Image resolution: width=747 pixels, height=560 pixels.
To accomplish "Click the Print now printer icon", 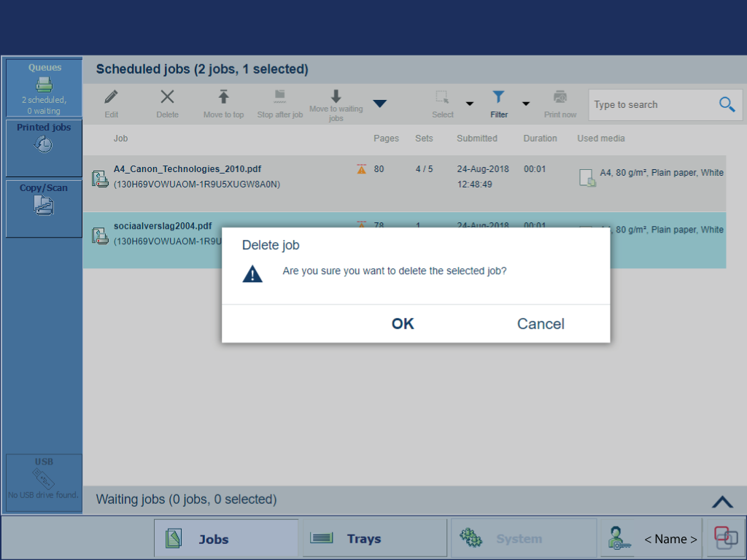I will pos(560,98).
